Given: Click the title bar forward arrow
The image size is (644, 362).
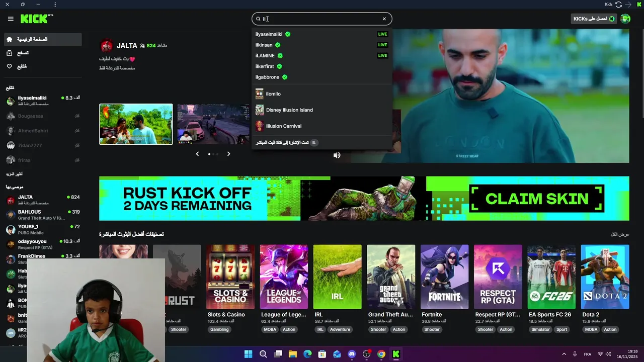Looking at the screenshot, I should tap(628, 5).
